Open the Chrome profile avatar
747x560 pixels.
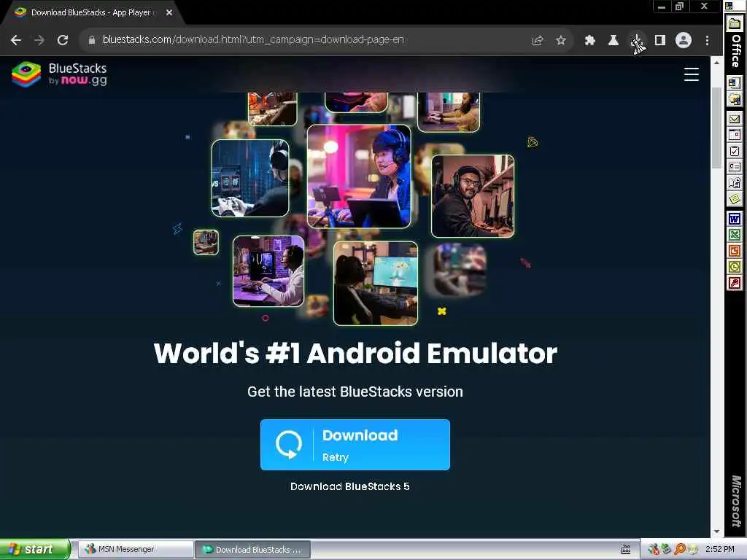[683, 40]
